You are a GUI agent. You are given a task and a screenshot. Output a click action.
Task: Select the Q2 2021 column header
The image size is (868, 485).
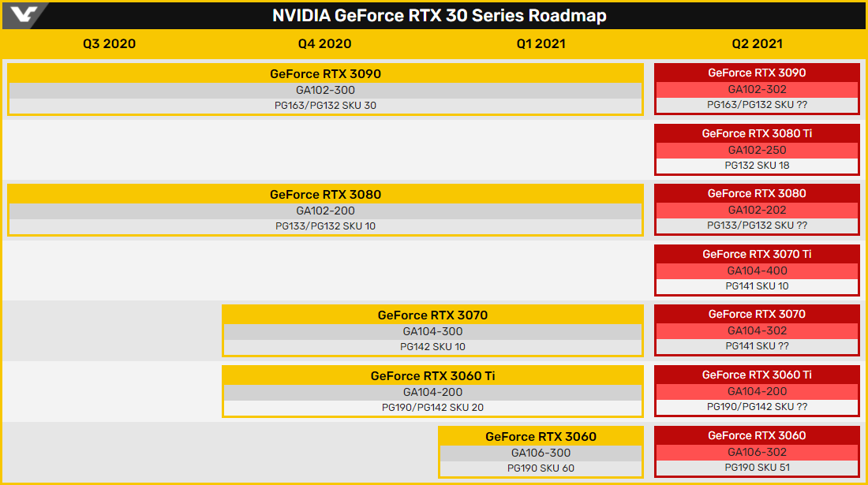(x=756, y=44)
